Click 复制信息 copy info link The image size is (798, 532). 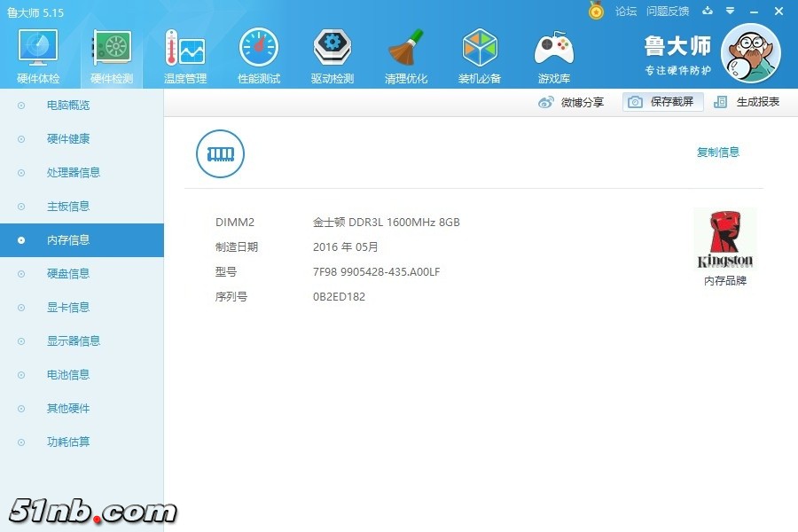pos(717,153)
